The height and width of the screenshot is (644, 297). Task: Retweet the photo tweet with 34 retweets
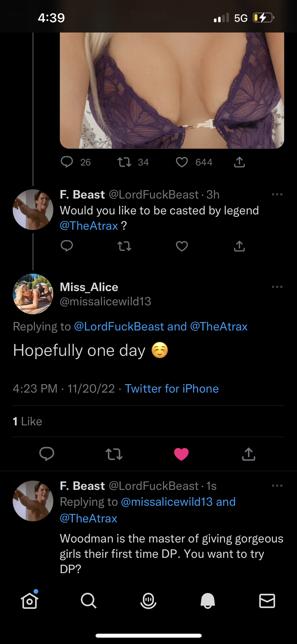124,162
